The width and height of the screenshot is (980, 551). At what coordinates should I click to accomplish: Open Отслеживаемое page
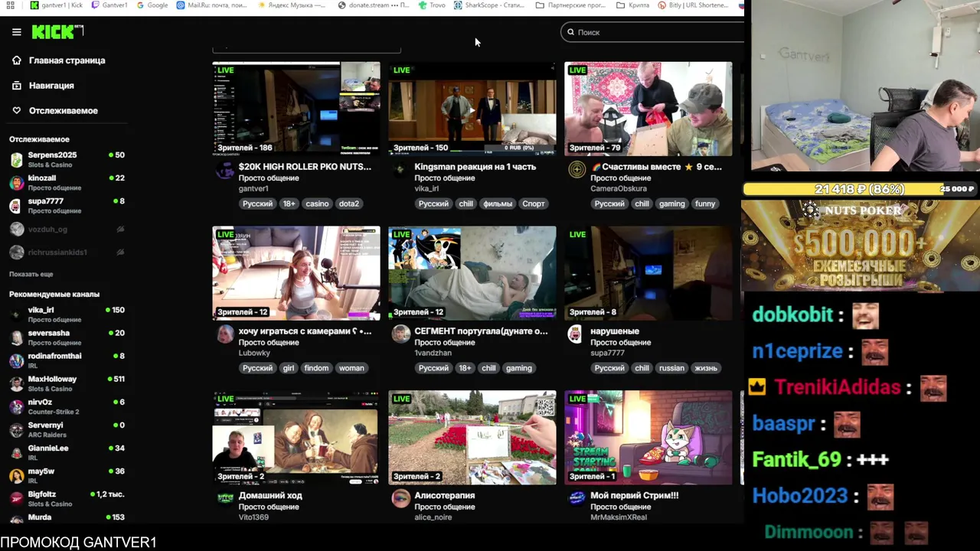[x=64, y=111]
